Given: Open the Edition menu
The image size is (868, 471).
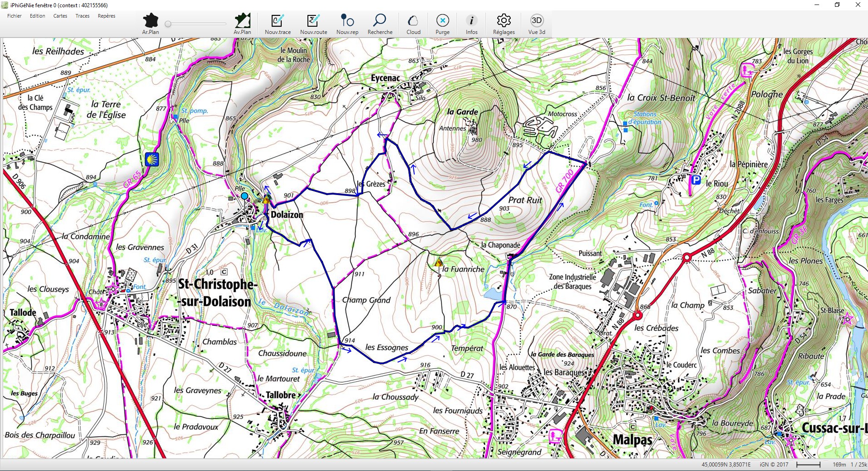Looking at the screenshot, I should pos(38,16).
